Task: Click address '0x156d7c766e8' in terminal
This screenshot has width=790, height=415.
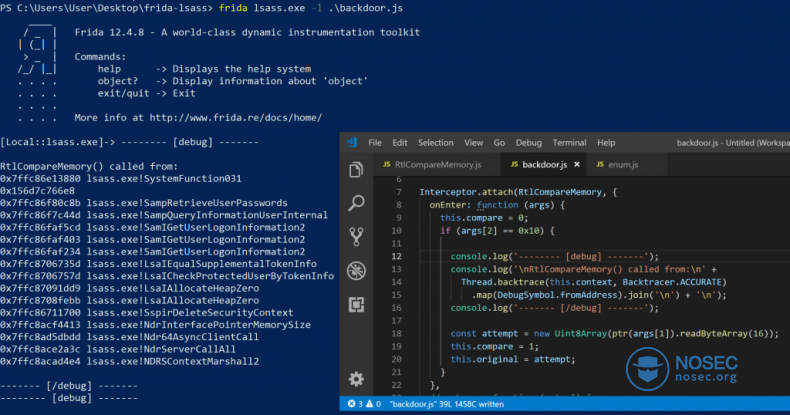Action: click(37, 191)
